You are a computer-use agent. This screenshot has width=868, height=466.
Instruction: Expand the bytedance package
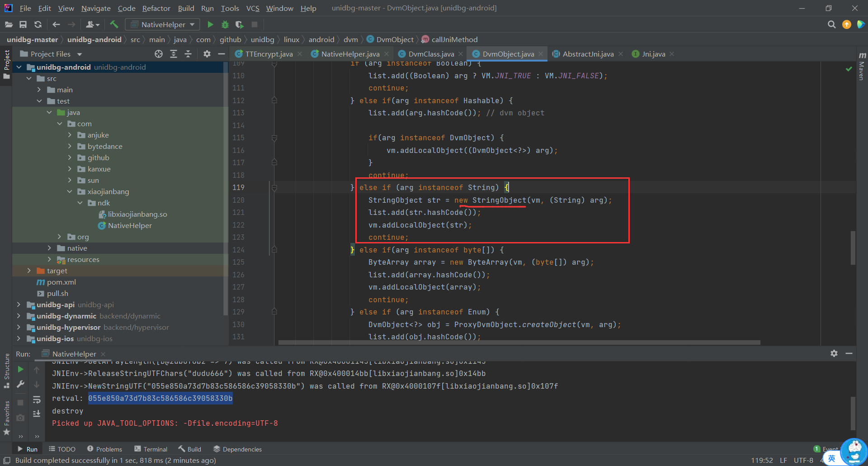70,146
